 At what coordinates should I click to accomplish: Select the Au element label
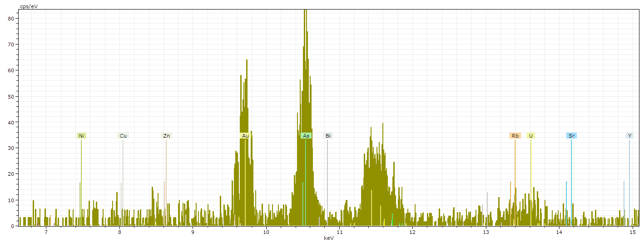245,136
